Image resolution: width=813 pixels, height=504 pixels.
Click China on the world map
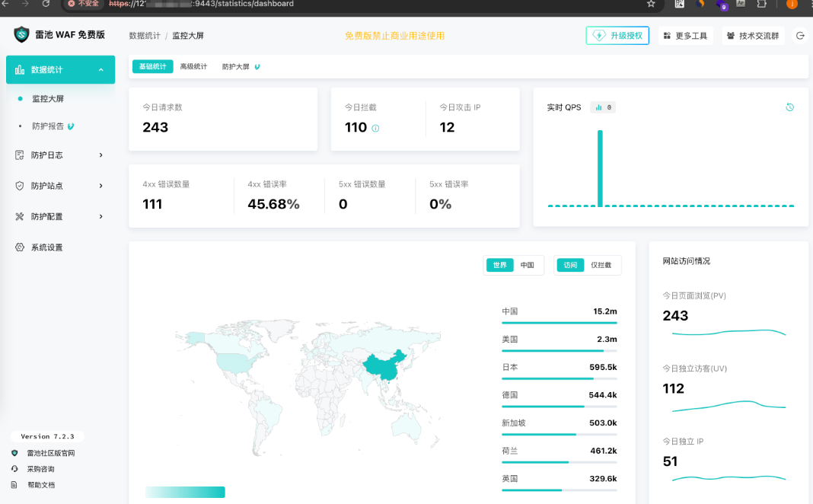click(x=383, y=367)
